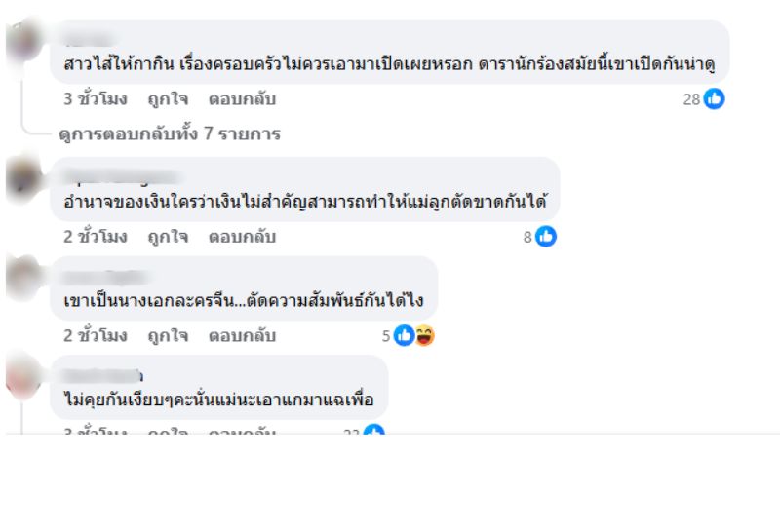Like the comment about นางเอกละครจีน
780x532 pixels.
click(168, 335)
